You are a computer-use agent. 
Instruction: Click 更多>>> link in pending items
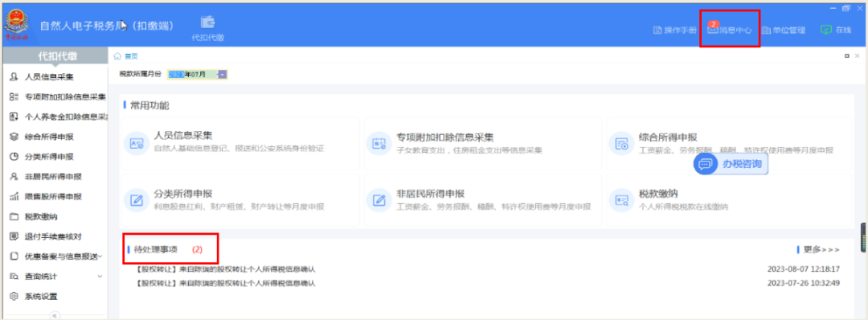click(x=821, y=250)
